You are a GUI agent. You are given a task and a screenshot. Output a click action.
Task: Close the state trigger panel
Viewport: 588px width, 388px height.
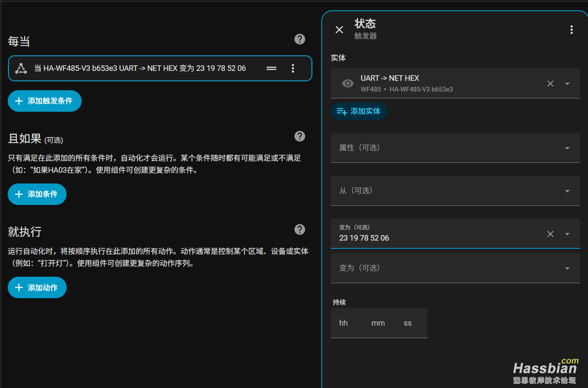point(339,30)
